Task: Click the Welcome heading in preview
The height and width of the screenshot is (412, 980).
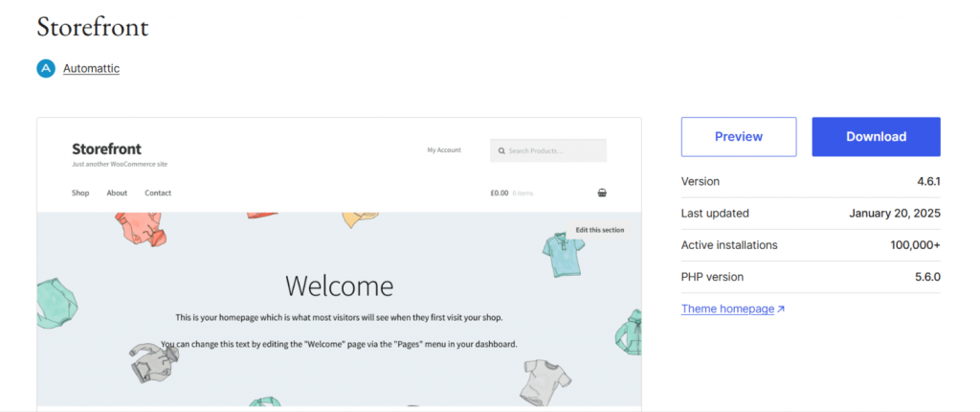Action: pos(340,286)
